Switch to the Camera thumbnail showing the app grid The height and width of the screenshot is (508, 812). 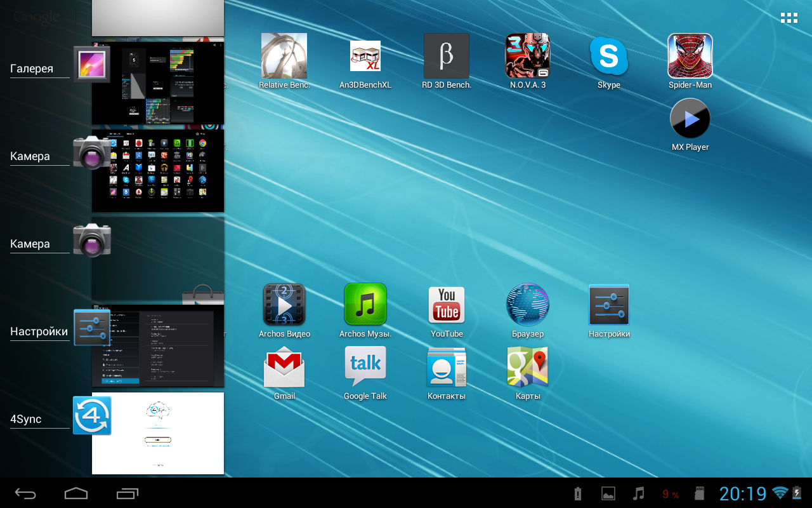[x=158, y=171]
